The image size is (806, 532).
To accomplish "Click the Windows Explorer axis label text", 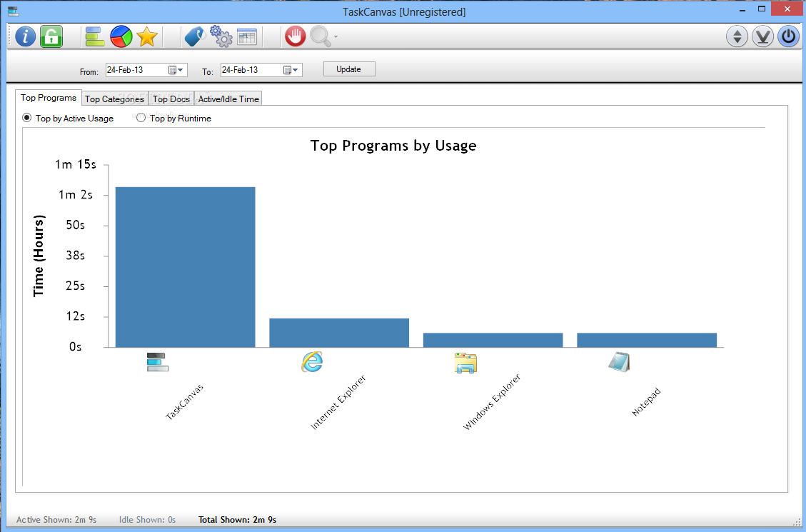I will pos(492,402).
